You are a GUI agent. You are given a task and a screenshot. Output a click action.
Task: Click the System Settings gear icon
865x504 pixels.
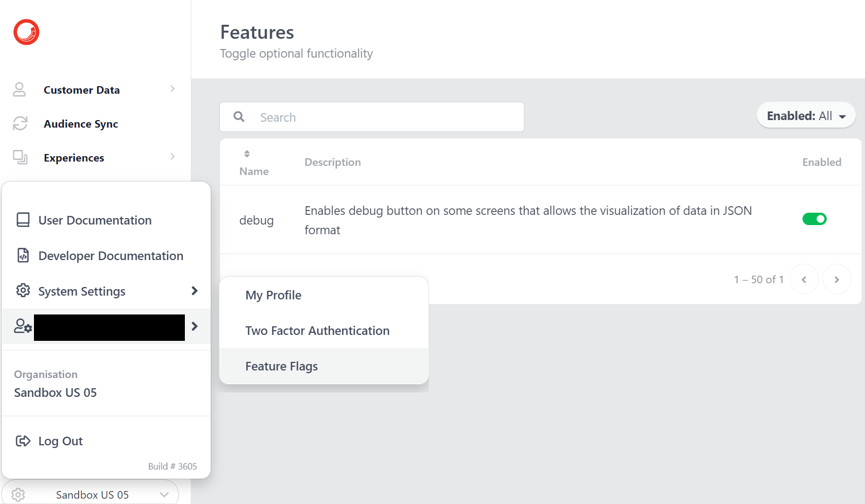(x=23, y=291)
